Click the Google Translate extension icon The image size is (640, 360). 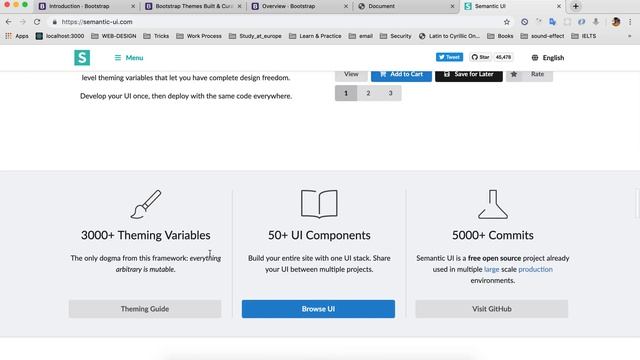pyautogui.click(x=553, y=22)
